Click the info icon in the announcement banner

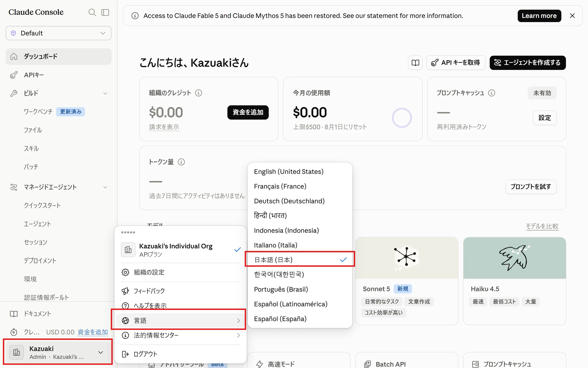point(135,16)
